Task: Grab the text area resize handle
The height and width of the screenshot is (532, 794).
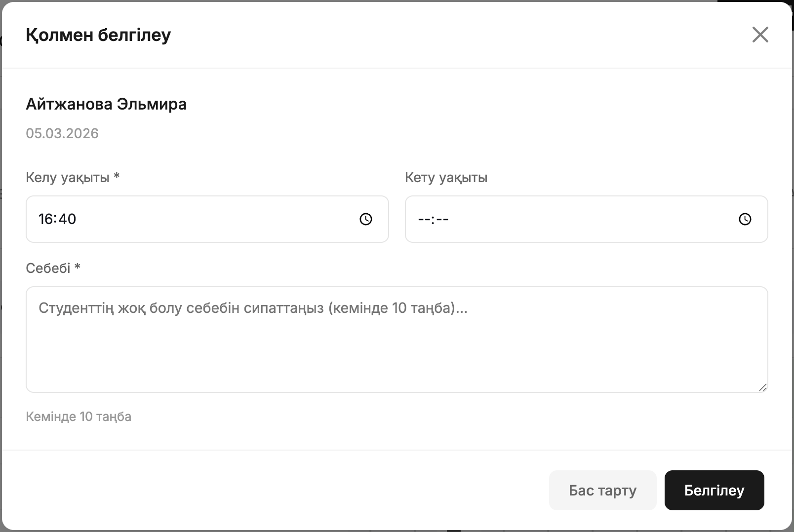Action: (x=762, y=387)
